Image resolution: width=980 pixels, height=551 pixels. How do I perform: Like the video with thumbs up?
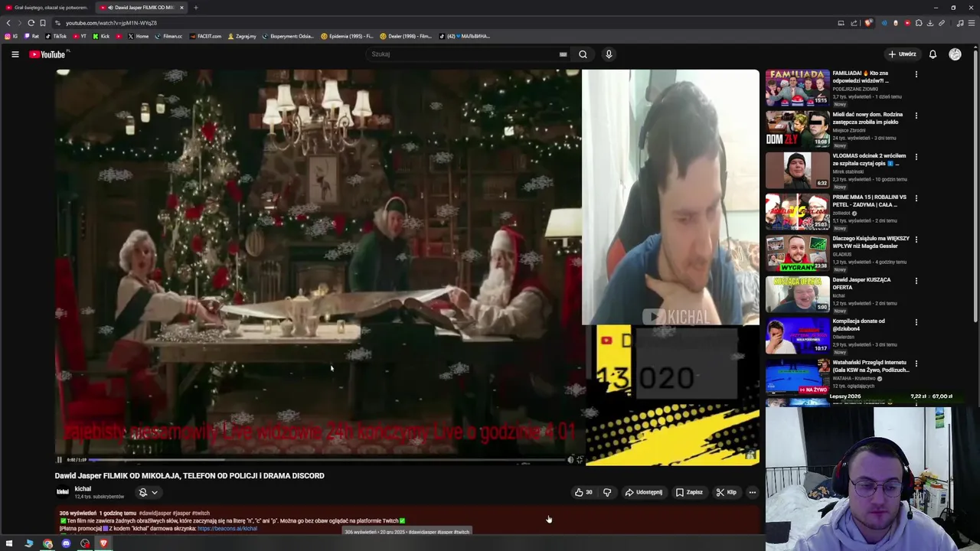pos(583,492)
